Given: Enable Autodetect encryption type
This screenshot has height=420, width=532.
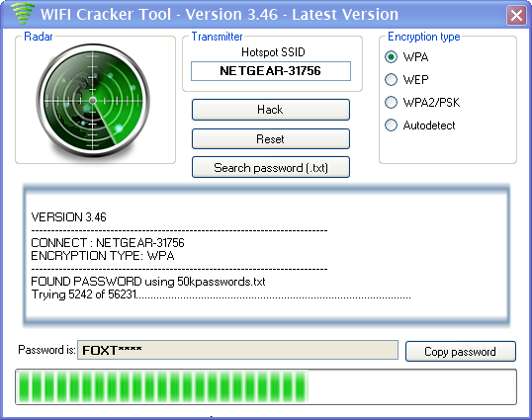Looking at the screenshot, I should tap(391, 126).
